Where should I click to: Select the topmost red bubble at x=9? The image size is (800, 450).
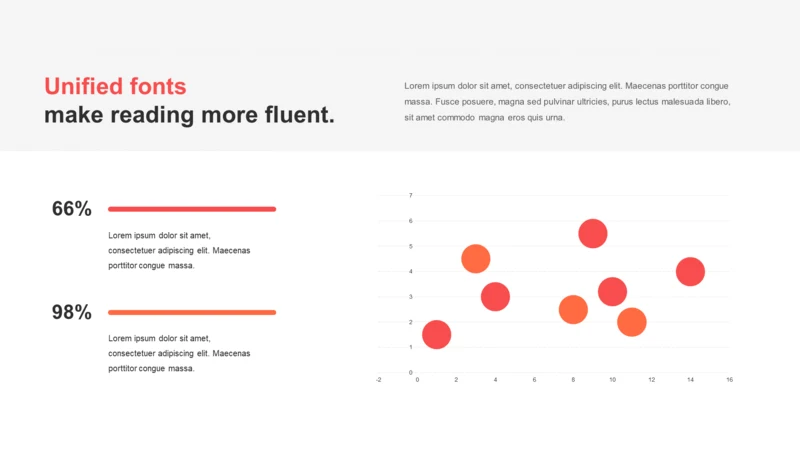coord(593,234)
